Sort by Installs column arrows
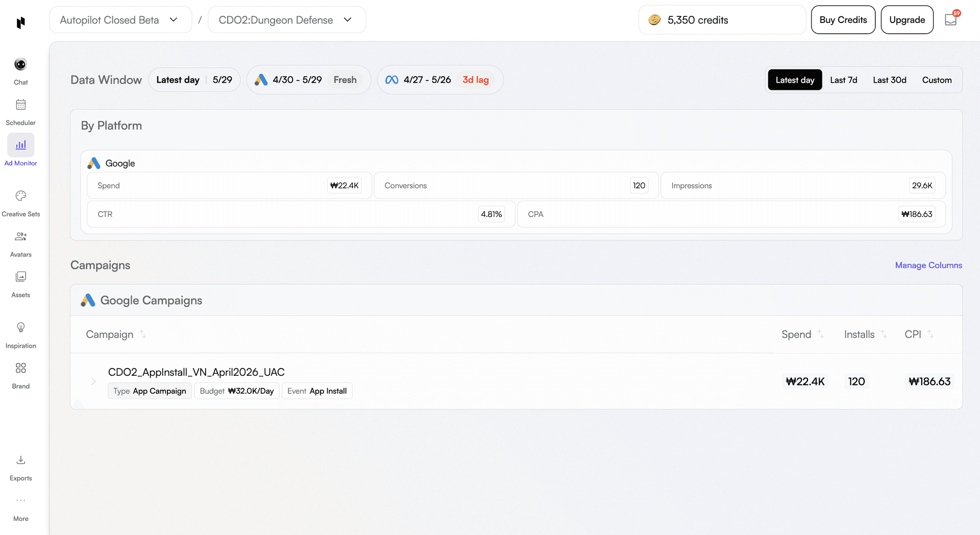Viewport: 980px width, 535px height. pyautogui.click(x=884, y=334)
